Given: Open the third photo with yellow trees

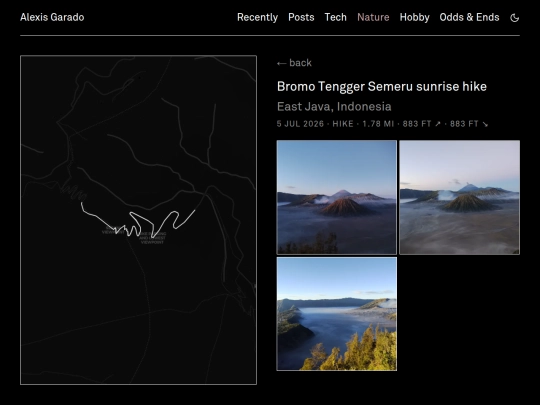Looking at the screenshot, I should pos(336,314).
